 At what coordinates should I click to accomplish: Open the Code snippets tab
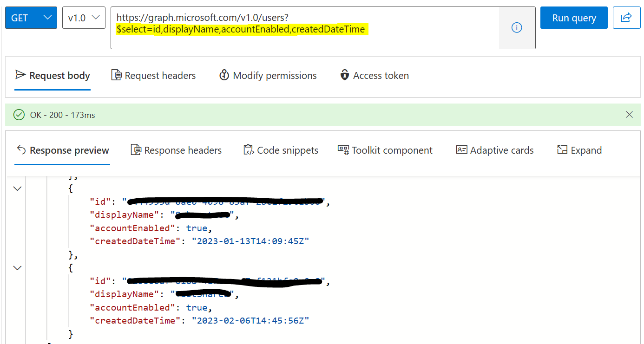(281, 150)
